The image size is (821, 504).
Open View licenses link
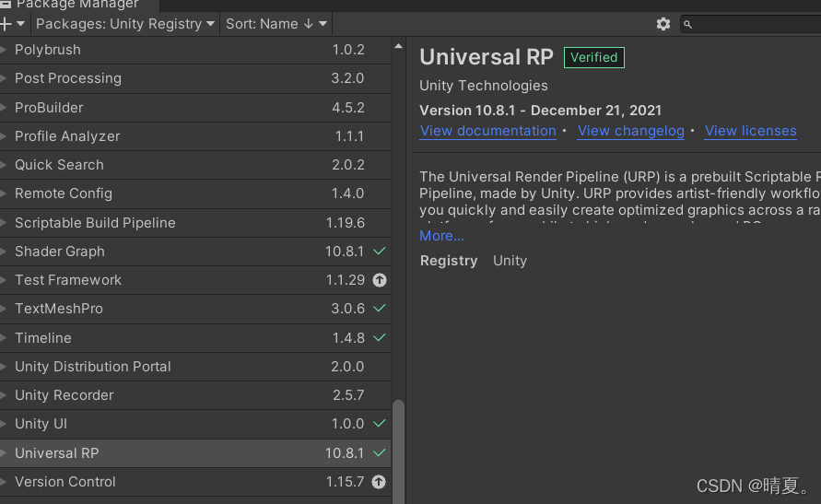click(x=750, y=131)
